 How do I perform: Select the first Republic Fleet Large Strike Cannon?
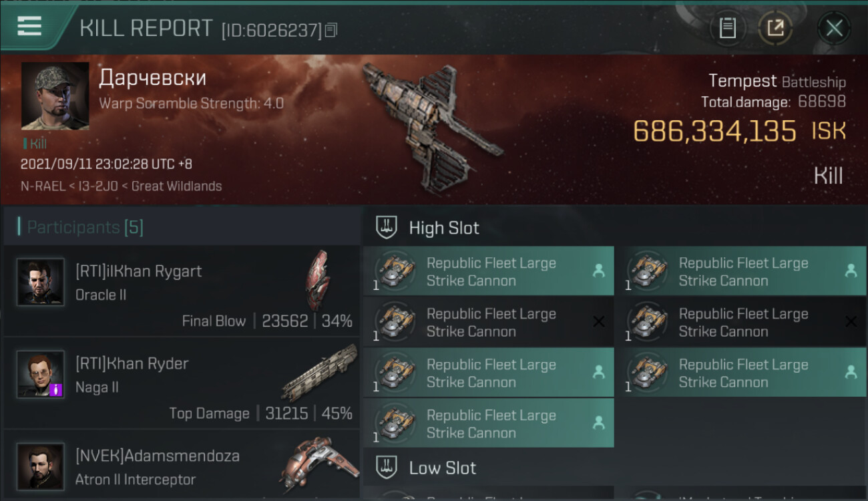point(489,271)
